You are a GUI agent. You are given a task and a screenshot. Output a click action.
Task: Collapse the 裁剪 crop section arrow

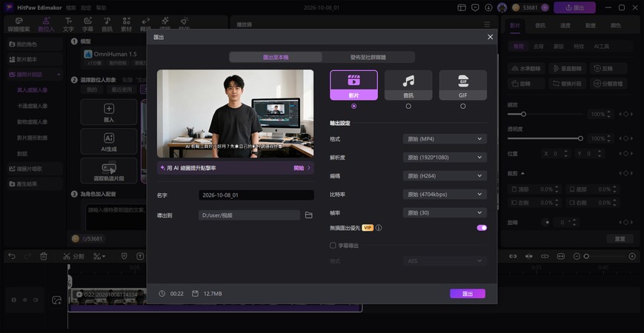tap(523, 173)
